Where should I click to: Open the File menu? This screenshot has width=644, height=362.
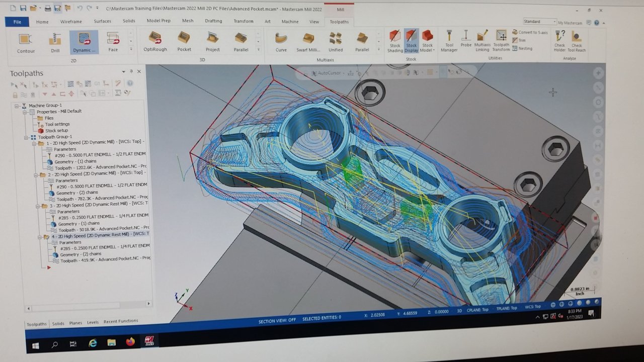click(17, 22)
